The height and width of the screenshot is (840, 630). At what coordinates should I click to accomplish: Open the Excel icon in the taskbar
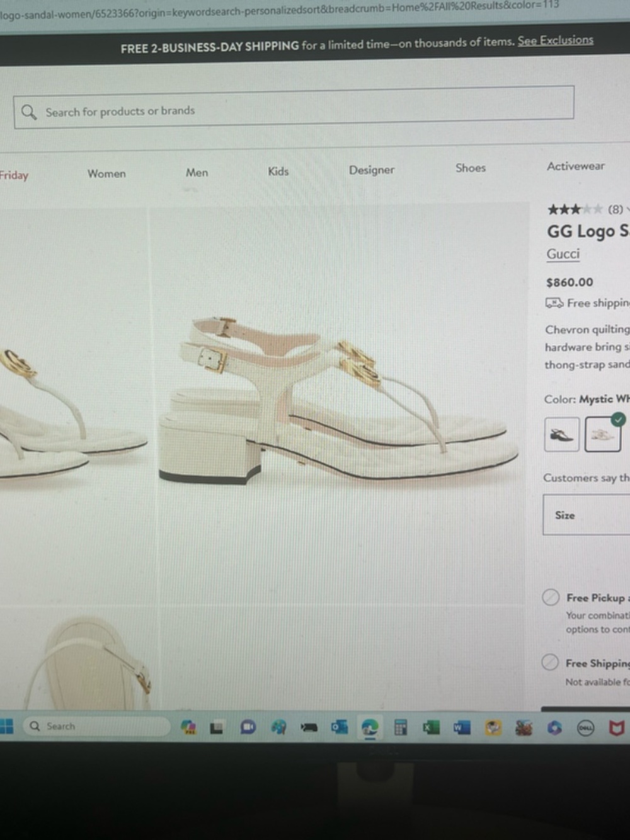431,728
